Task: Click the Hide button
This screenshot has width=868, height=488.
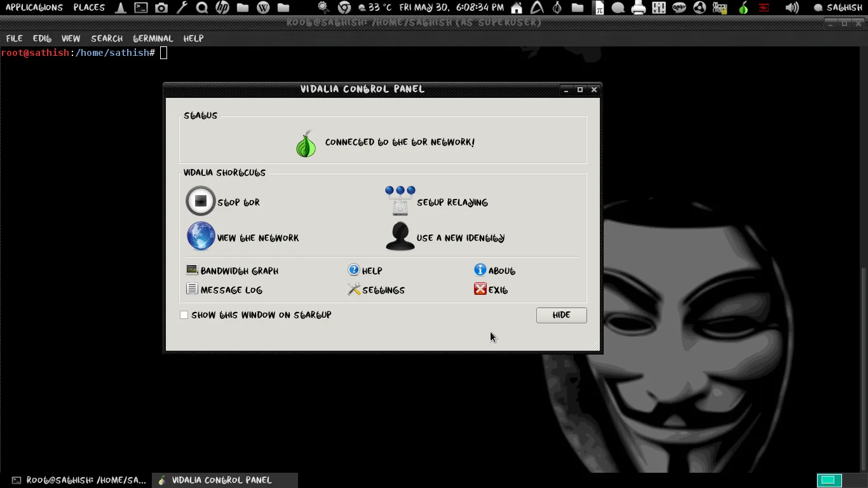Action: point(561,315)
